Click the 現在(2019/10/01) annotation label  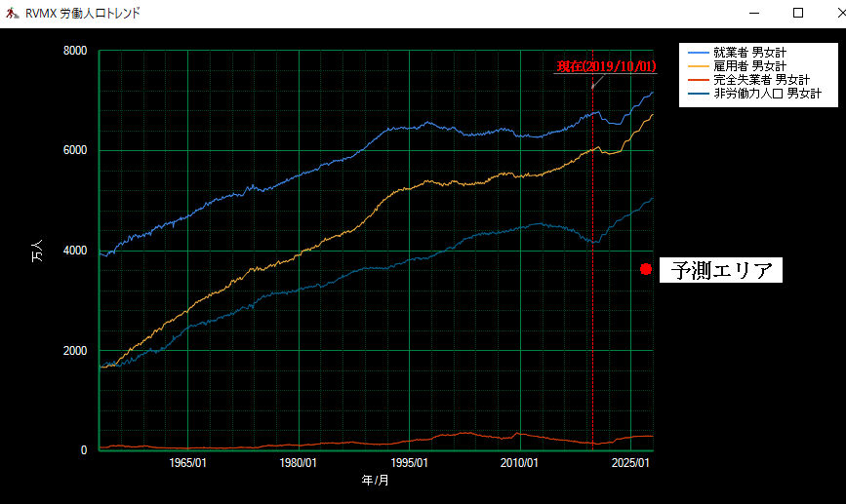click(606, 66)
